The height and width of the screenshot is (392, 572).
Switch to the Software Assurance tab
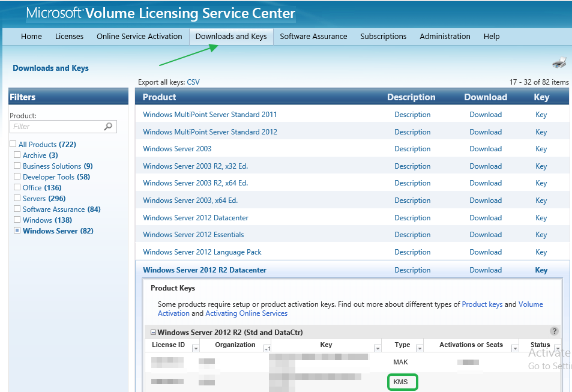[x=313, y=37]
